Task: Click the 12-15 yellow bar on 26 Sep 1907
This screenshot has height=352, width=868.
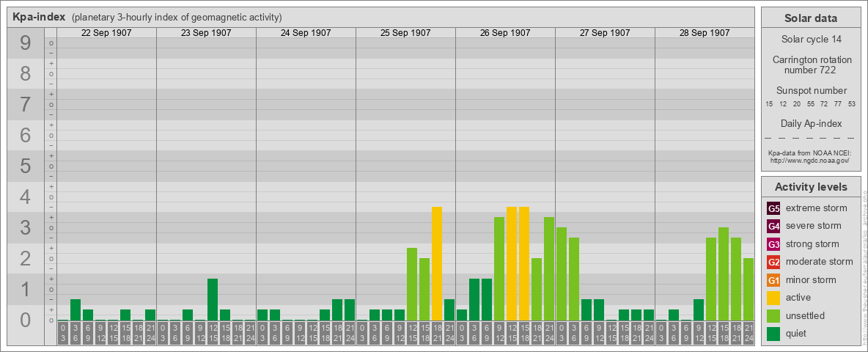Action: tap(512, 263)
